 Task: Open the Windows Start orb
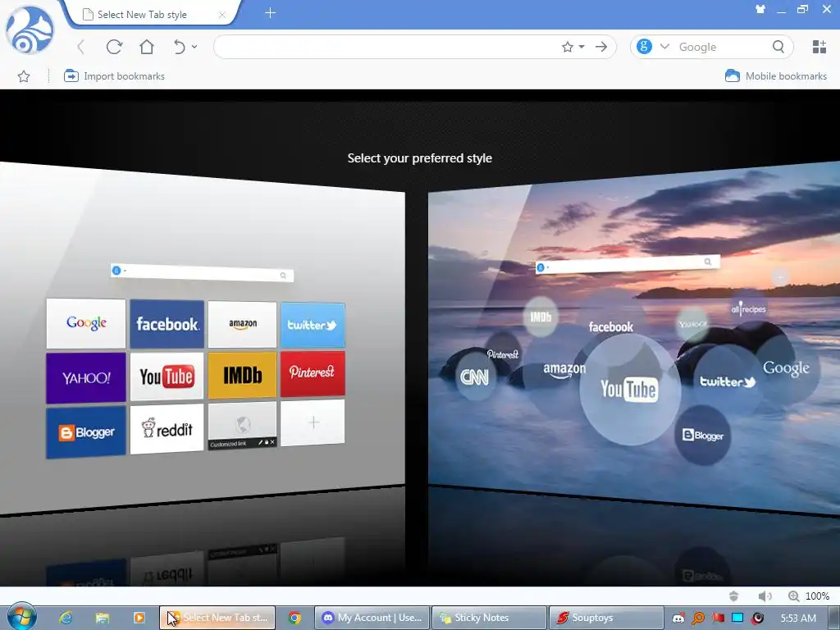click(x=21, y=617)
